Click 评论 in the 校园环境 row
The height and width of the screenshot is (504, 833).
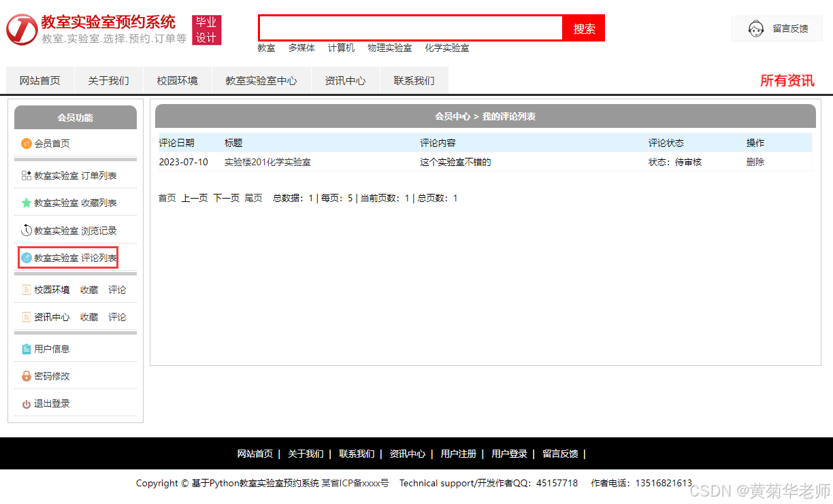pos(117,290)
